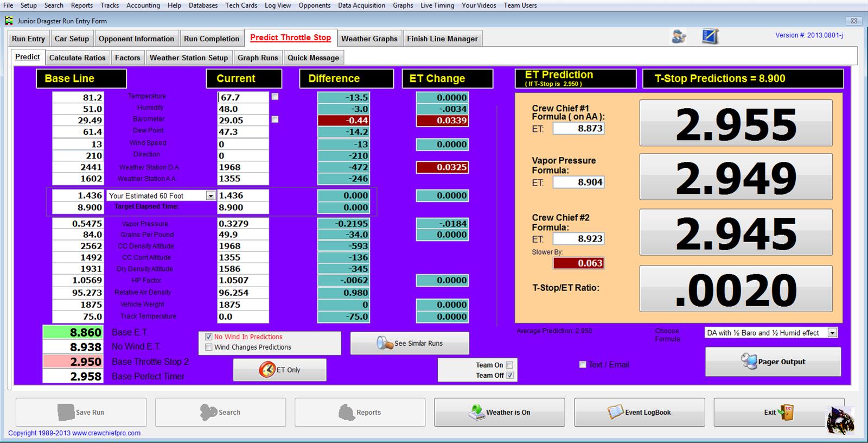
Task: Expand the Your Estimated 60 Foot dropdown
Action: tap(210, 195)
